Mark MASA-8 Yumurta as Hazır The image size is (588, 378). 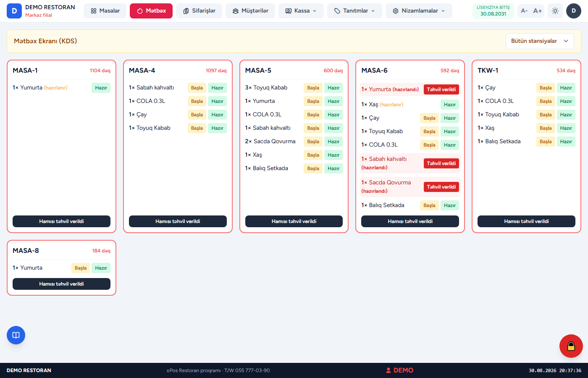click(x=101, y=268)
